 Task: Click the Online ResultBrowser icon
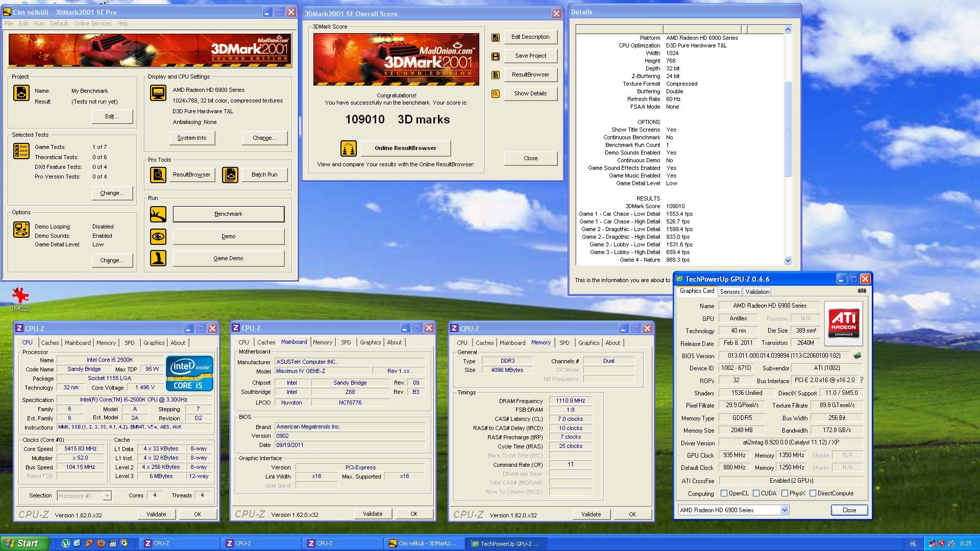pyautogui.click(x=349, y=148)
